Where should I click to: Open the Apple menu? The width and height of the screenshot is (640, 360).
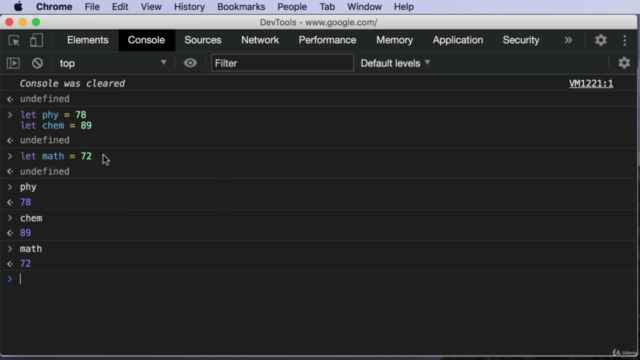(18, 7)
